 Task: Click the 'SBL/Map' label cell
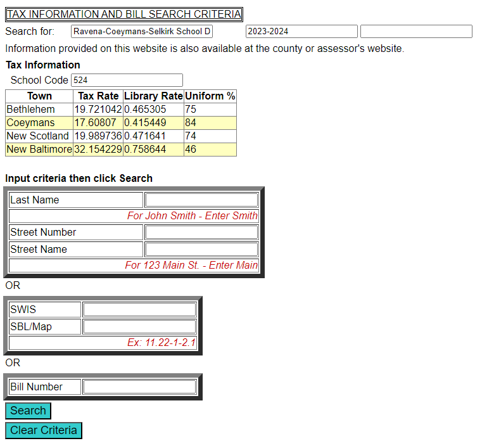[45, 326]
